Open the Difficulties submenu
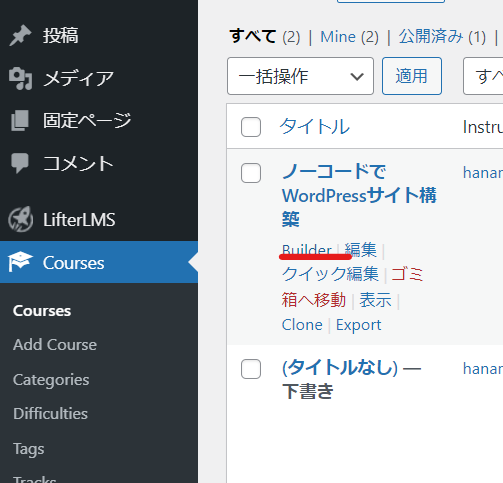This screenshot has height=483, width=503. pyautogui.click(x=50, y=414)
